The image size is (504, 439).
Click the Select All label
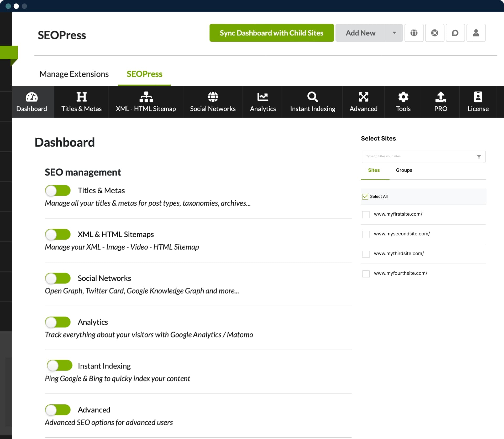pyautogui.click(x=379, y=197)
